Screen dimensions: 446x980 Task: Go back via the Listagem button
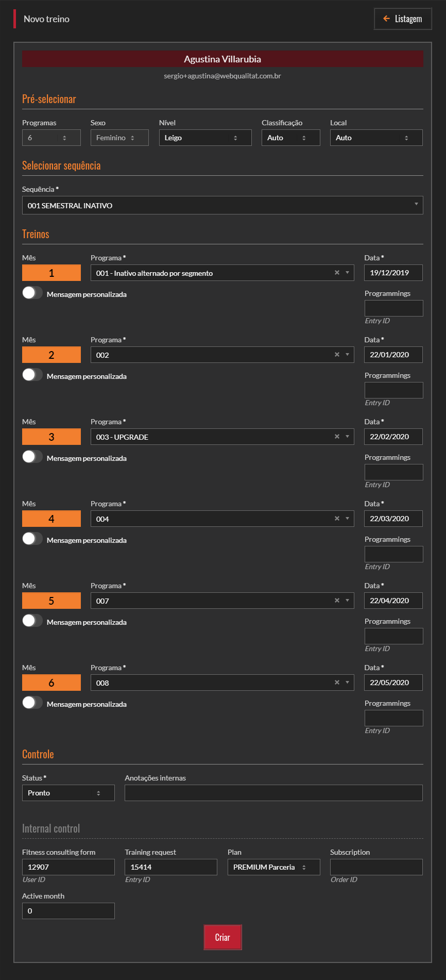pyautogui.click(x=403, y=19)
